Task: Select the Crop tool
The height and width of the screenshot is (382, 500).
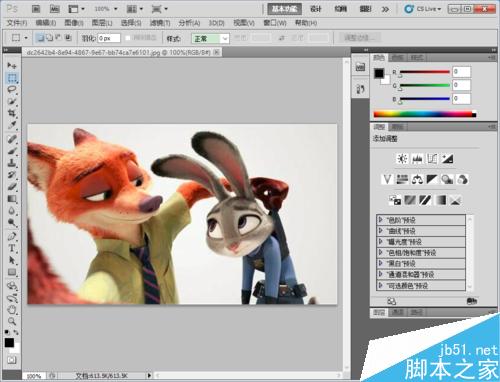Action: tap(12, 113)
